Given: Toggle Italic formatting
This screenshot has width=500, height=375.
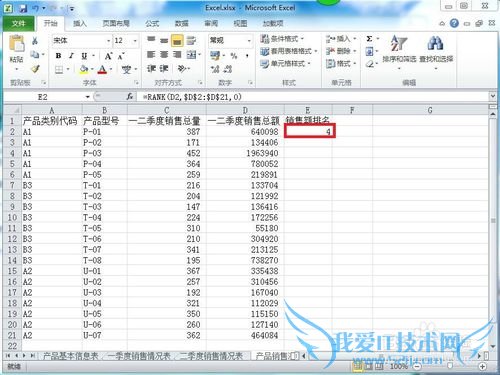Looking at the screenshot, I should [x=71, y=56].
